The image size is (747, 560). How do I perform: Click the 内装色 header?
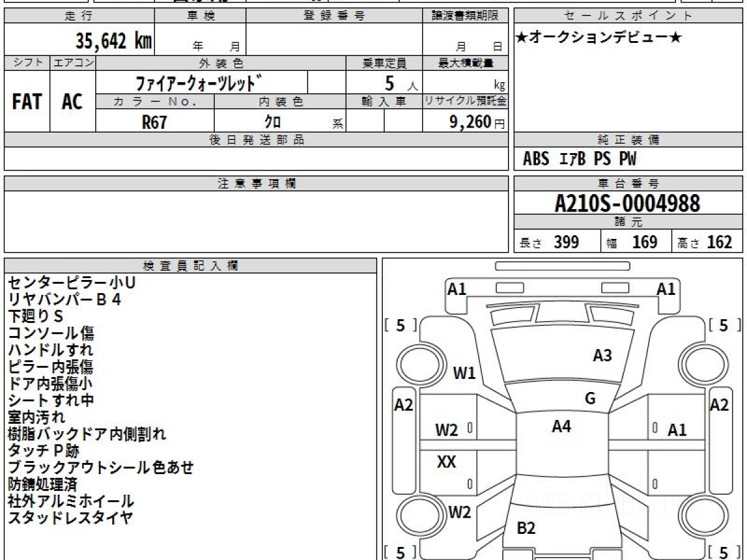tap(280, 101)
